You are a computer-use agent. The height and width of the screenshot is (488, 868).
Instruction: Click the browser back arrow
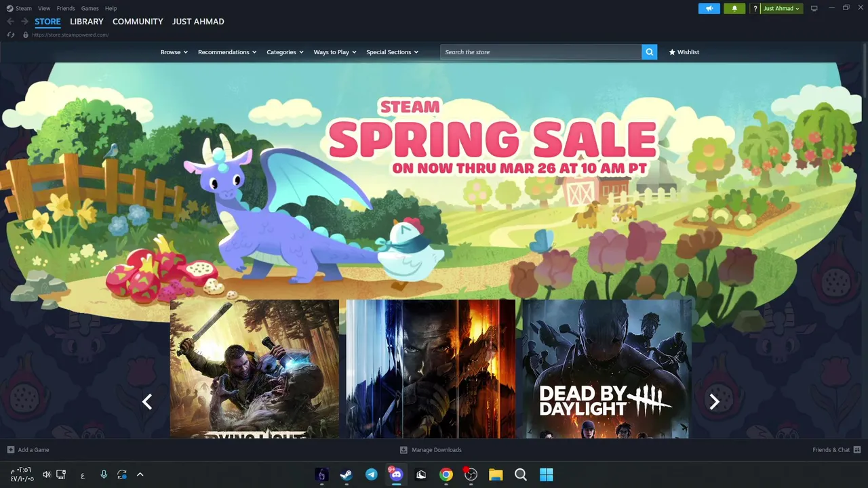pos(10,22)
